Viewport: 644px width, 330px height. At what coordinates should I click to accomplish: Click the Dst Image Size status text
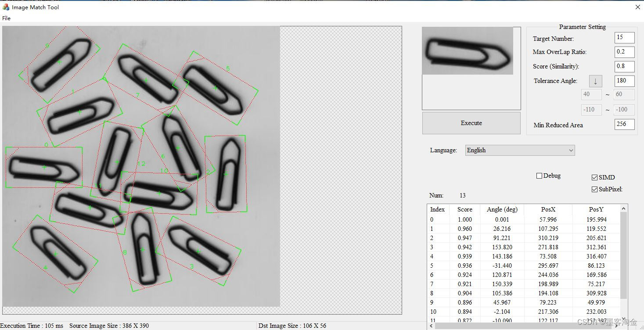(292, 326)
